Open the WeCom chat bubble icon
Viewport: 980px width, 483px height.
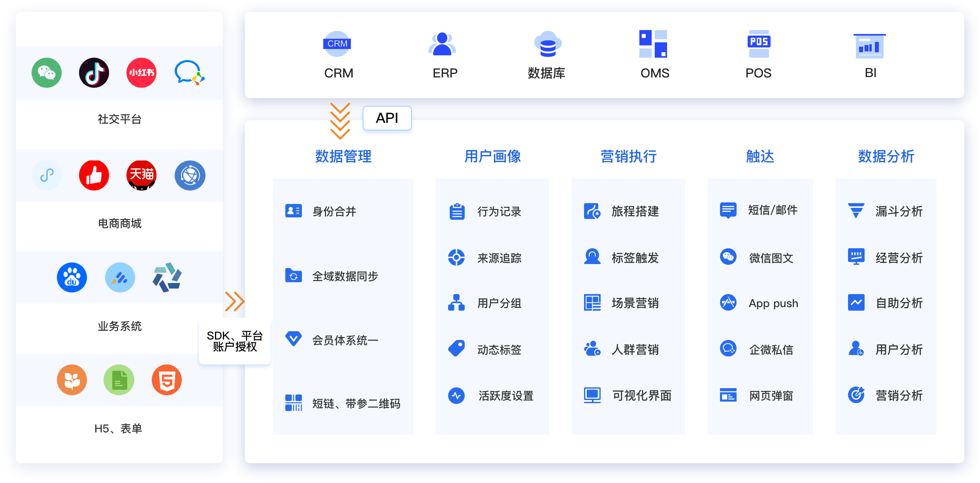click(190, 73)
